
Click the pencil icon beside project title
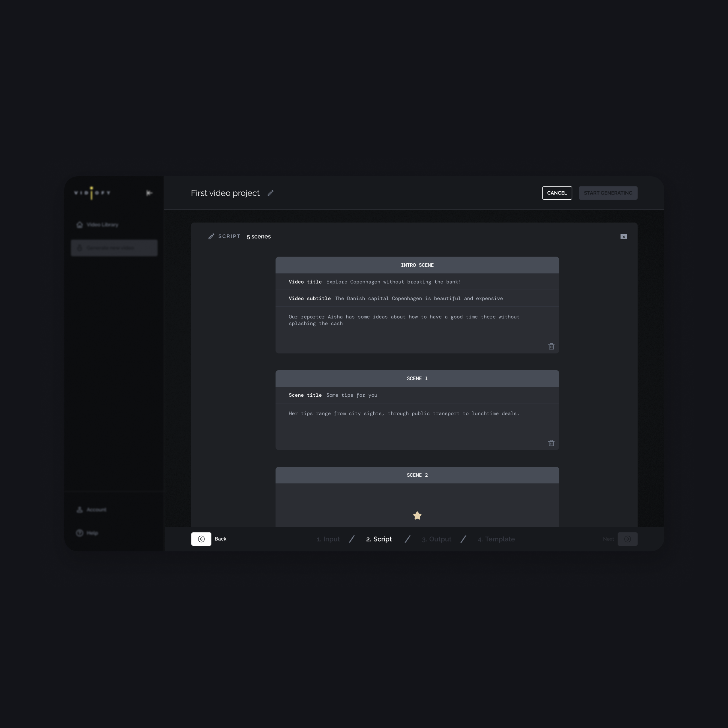pyautogui.click(x=270, y=193)
